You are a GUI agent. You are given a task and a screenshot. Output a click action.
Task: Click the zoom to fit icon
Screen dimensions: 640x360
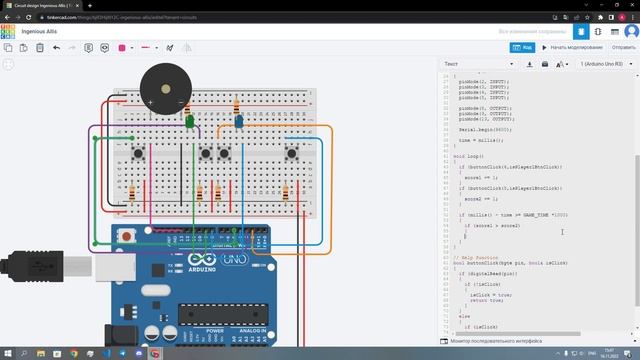pyautogui.click(x=8, y=64)
